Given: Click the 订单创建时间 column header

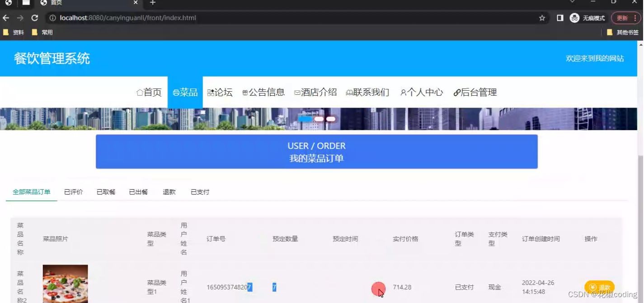Looking at the screenshot, I should coord(541,239).
